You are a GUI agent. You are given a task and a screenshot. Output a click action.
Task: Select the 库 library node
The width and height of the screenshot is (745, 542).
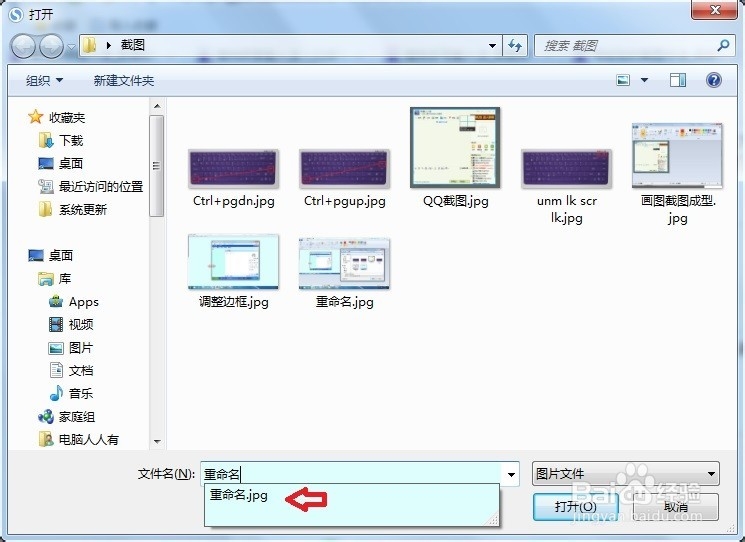point(55,278)
